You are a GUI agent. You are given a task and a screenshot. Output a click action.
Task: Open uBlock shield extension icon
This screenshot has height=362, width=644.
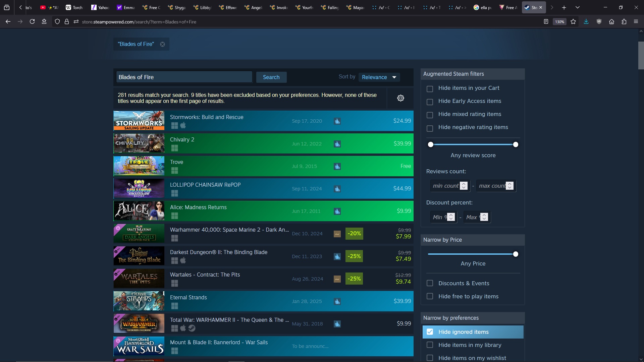(x=599, y=21)
